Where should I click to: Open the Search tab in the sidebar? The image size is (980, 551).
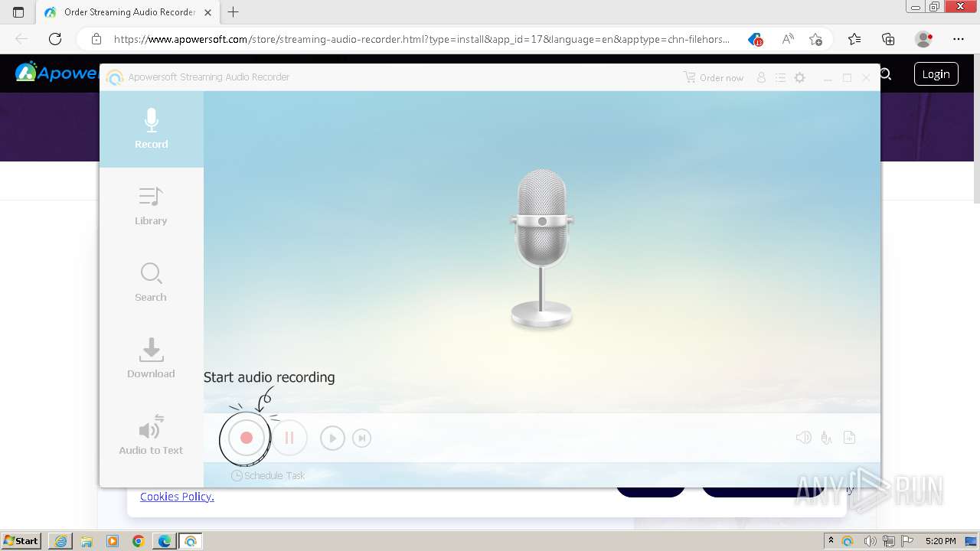coord(152,282)
